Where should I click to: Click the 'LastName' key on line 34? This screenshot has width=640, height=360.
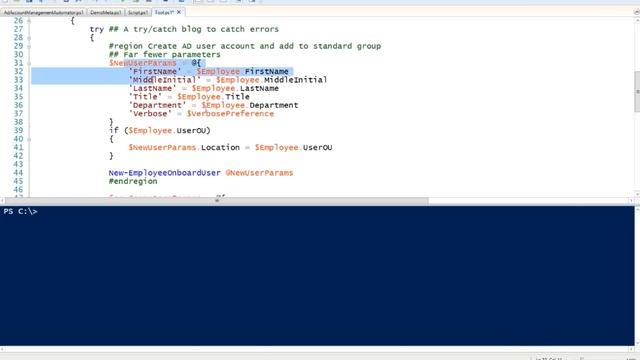pyautogui.click(x=152, y=88)
